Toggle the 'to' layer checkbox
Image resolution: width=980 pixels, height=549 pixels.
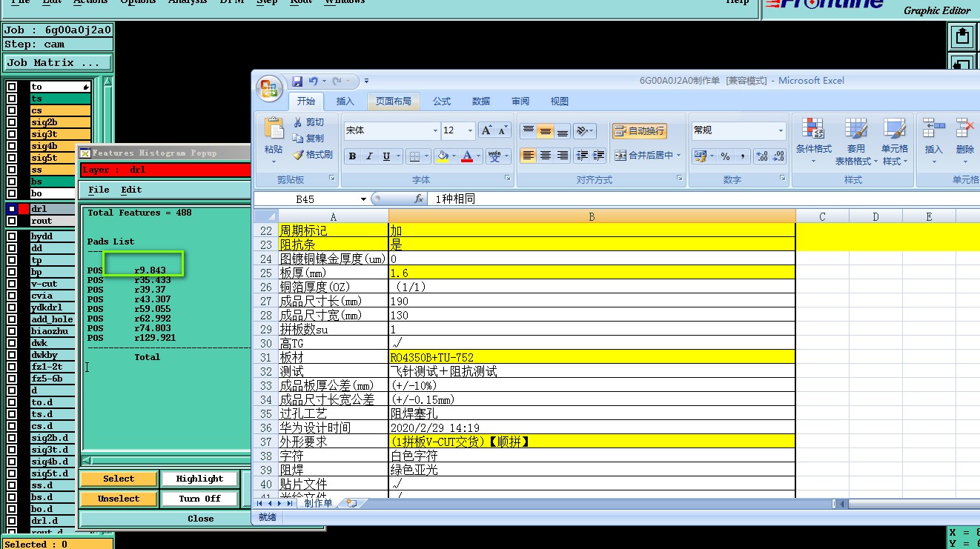pos(12,87)
